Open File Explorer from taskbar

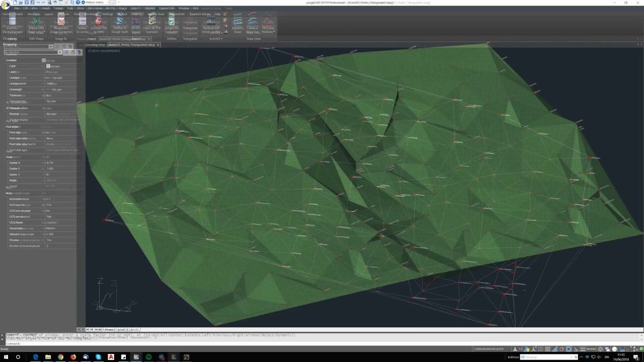[48, 357]
